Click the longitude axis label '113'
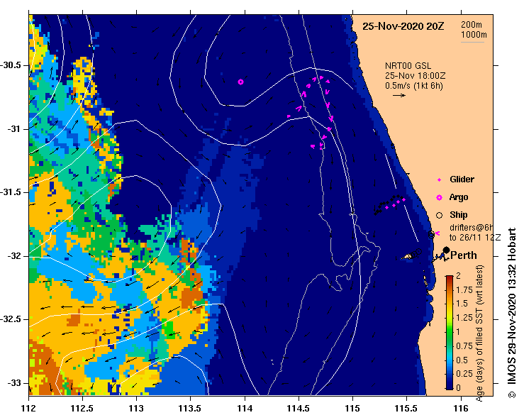This screenshot has height=420, width=524. click(137, 409)
